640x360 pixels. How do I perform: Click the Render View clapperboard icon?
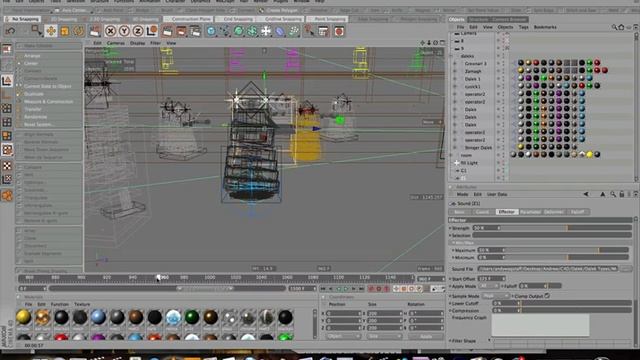pyautogui.click(x=167, y=31)
